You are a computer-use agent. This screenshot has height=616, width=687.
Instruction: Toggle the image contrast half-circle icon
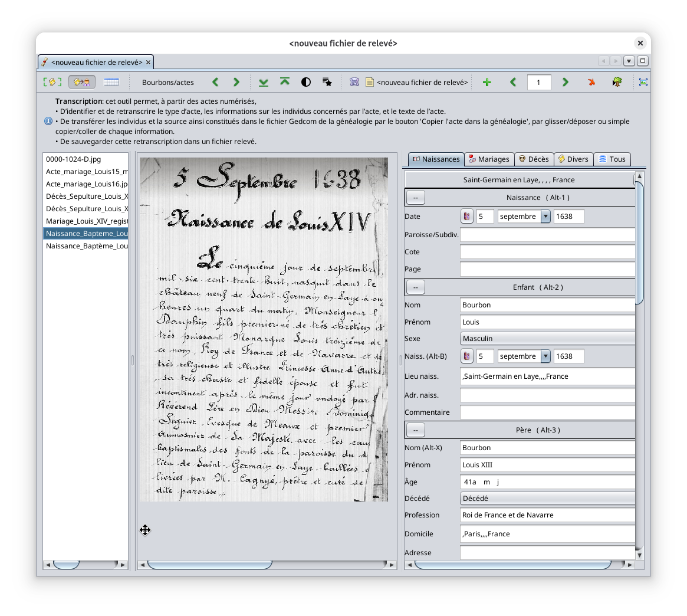pyautogui.click(x=306, y=82)
